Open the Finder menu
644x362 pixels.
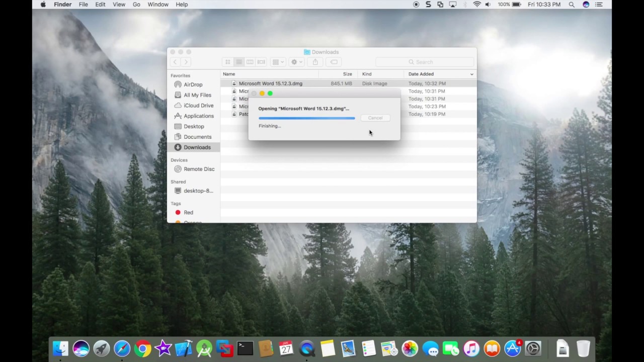pyautogui.click(x=63, y=5)
